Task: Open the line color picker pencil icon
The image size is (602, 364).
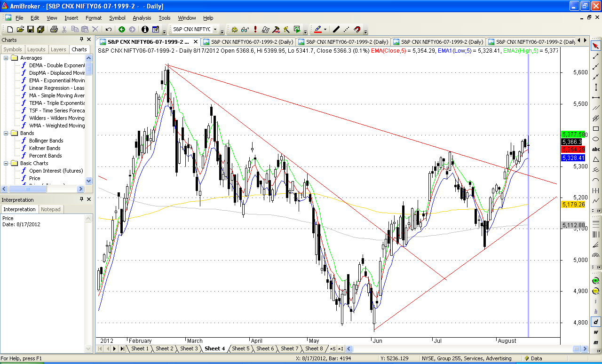Action: click(318, 29)
